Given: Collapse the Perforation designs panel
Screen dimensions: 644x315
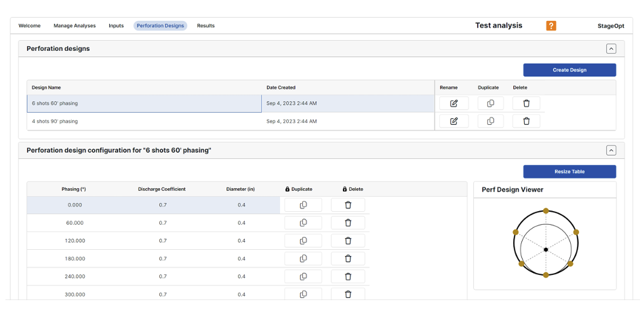Looking at the screenshot, I should point(611,48).
